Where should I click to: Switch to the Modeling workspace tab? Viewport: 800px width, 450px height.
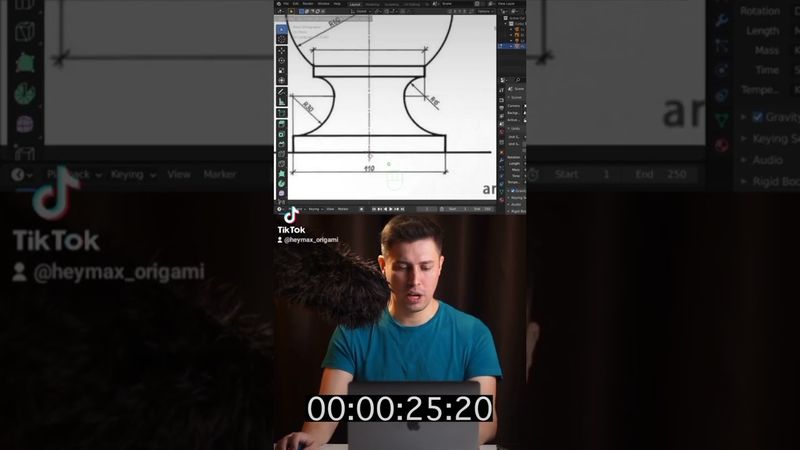tap(373, 4)
